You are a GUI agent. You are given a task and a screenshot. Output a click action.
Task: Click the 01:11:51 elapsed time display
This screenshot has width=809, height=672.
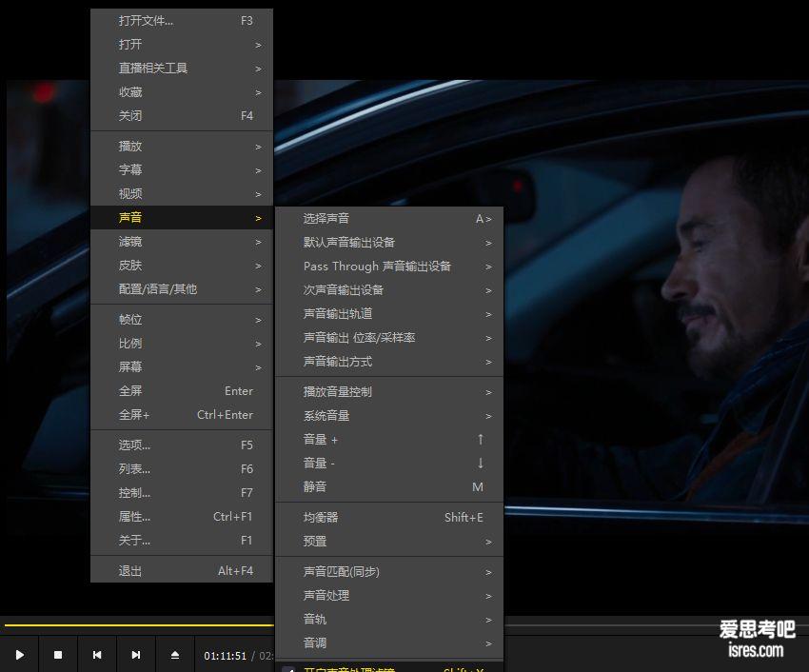(225, 656)
